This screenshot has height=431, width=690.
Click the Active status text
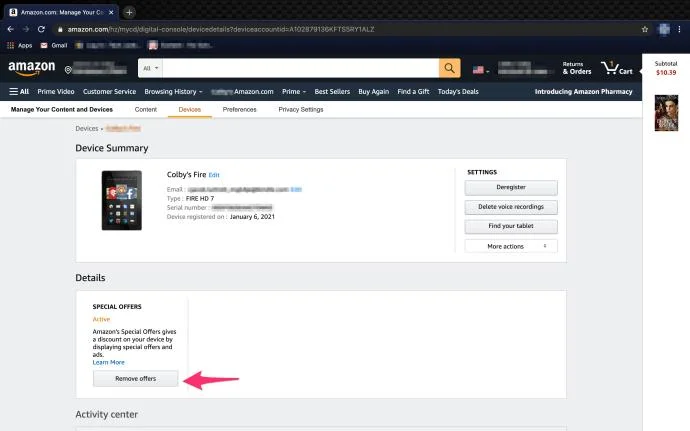point(101,319)
